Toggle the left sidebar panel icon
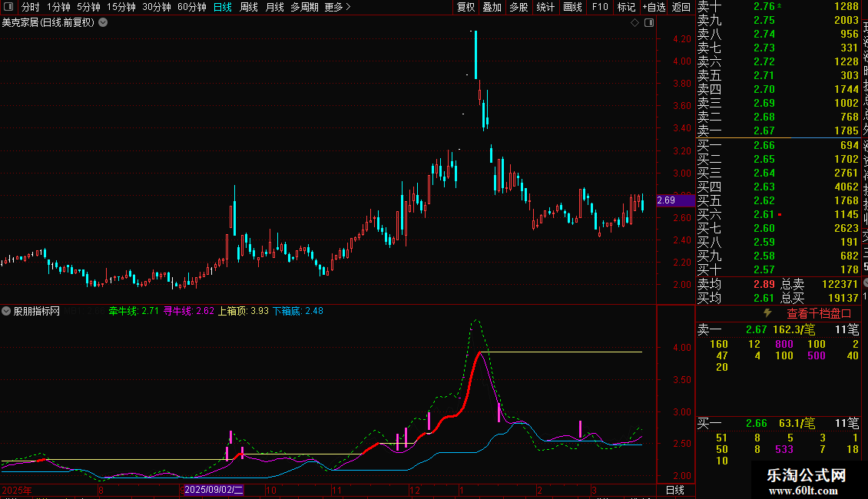This screenshot has height=499, width=868. [x=9, y=7]
